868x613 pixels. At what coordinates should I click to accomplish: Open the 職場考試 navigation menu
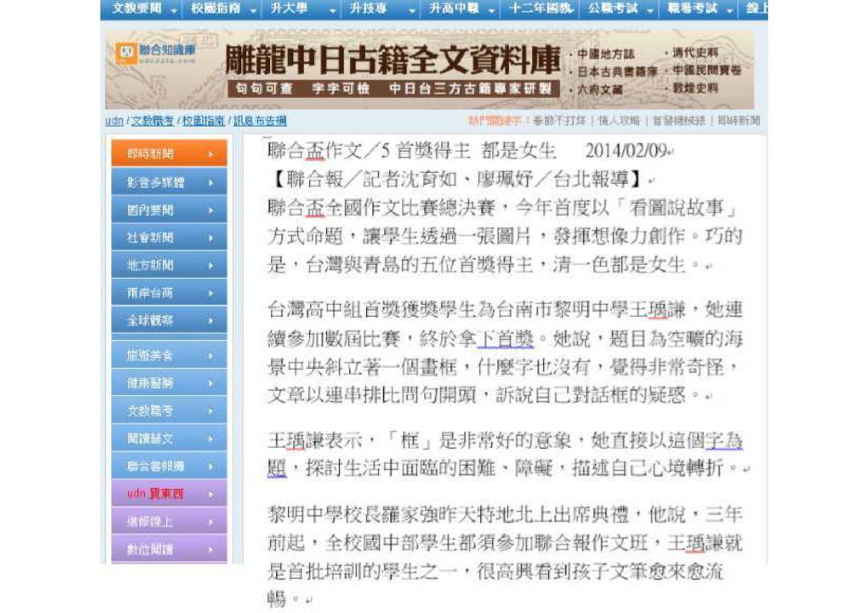692,8
